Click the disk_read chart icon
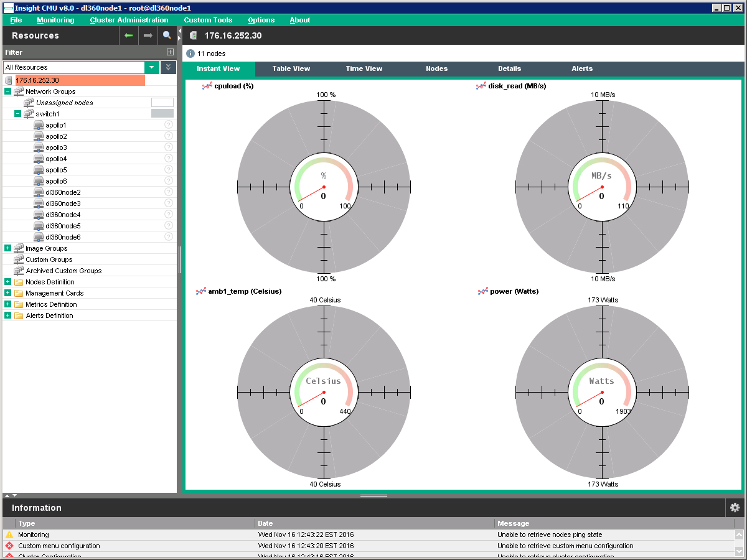This screenshot has width=747, height=560. [x=481, y=86]
